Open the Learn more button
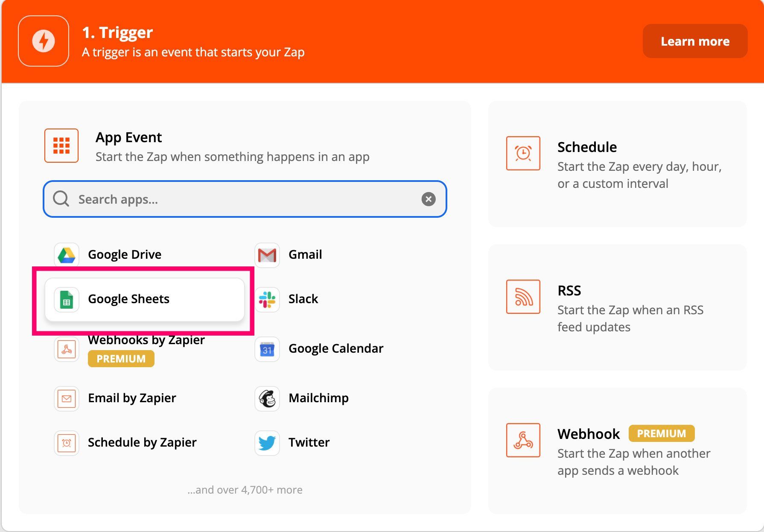The width and height of the screenshot is (764, 532). coord(695,41)
